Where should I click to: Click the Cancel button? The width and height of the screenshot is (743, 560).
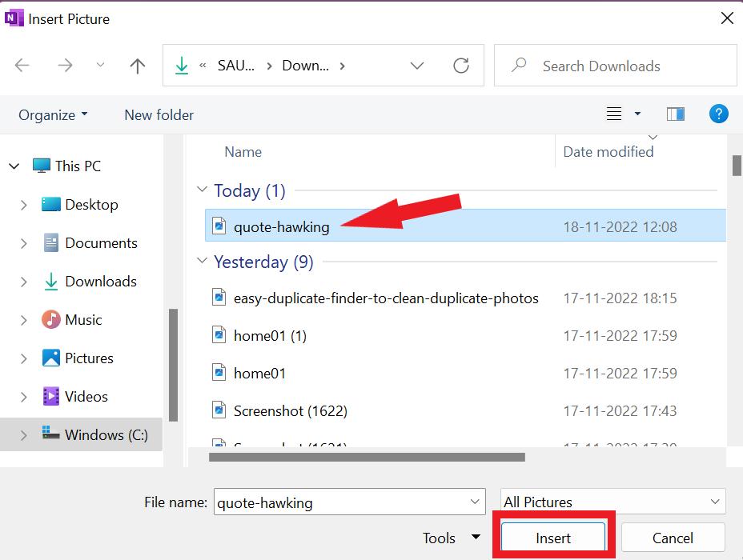673,538
